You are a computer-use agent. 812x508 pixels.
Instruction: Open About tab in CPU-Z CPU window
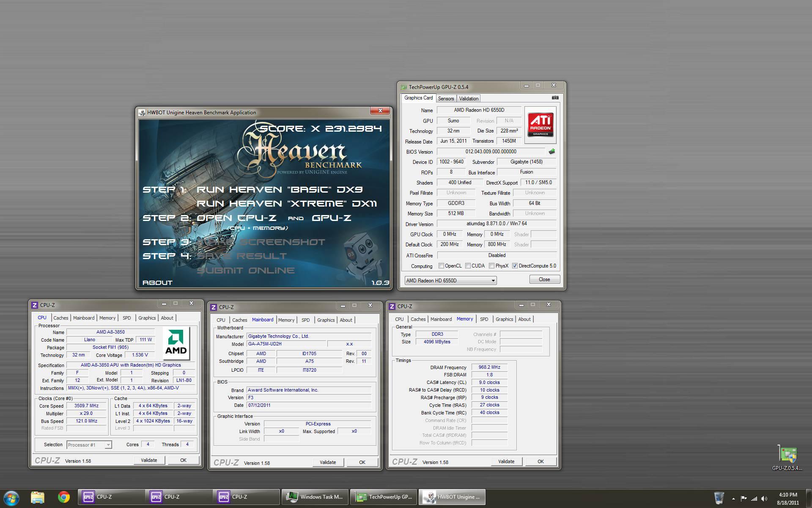point(167,318)
